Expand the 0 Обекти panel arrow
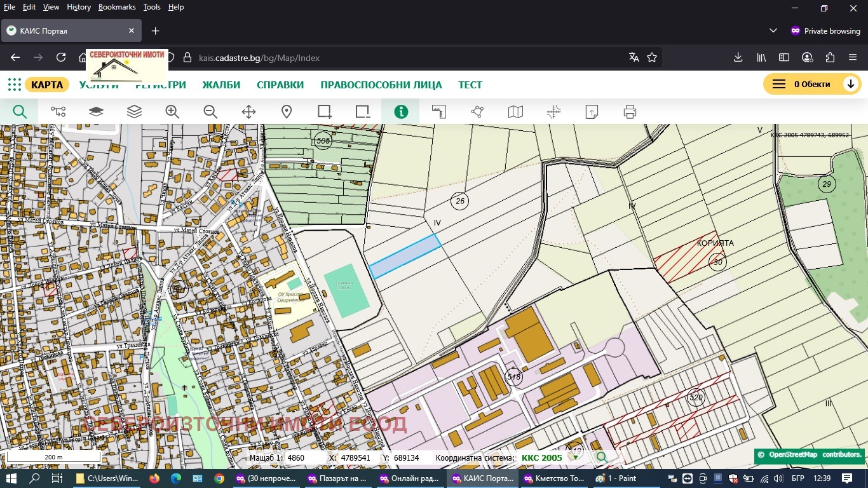868x488 pixels. tap(850, 85)
